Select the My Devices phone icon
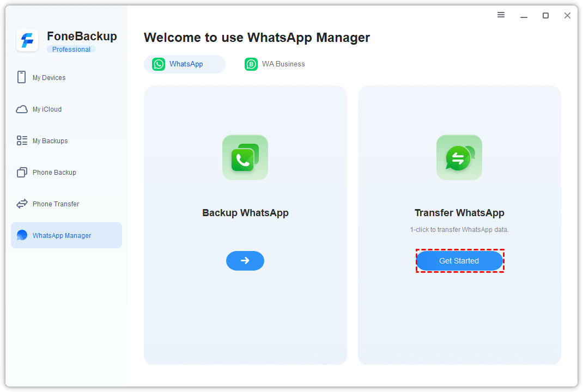 pyautogui.click(x=22, y=77)
